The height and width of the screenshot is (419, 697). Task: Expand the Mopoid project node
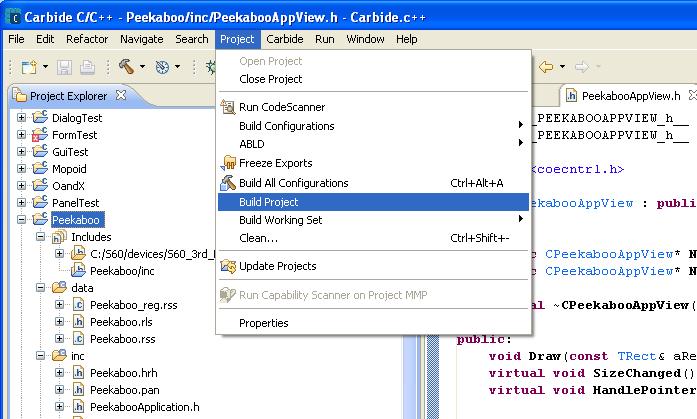tap(21, 168)
